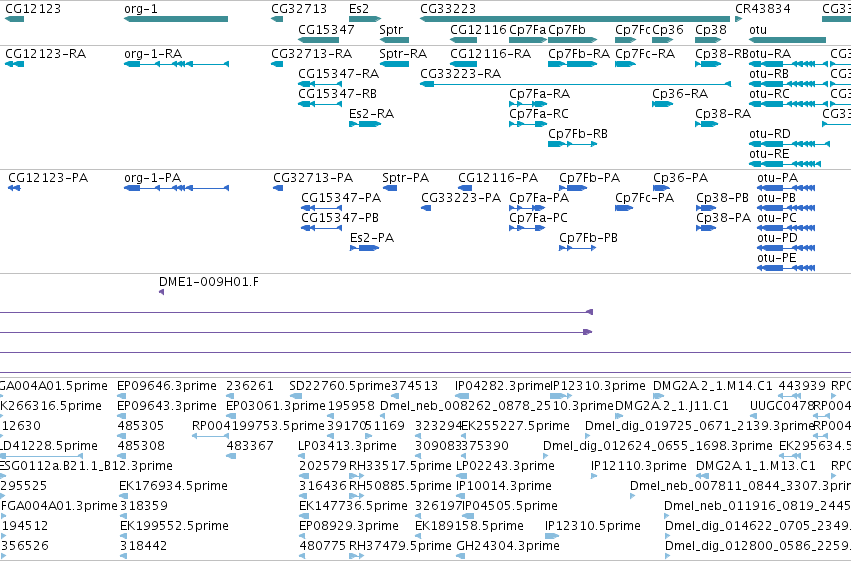Viewport: 851px width, 561px height.
Task: Click the otu gene feature bar
Action: pyautogui.click(x=788, y=40)
